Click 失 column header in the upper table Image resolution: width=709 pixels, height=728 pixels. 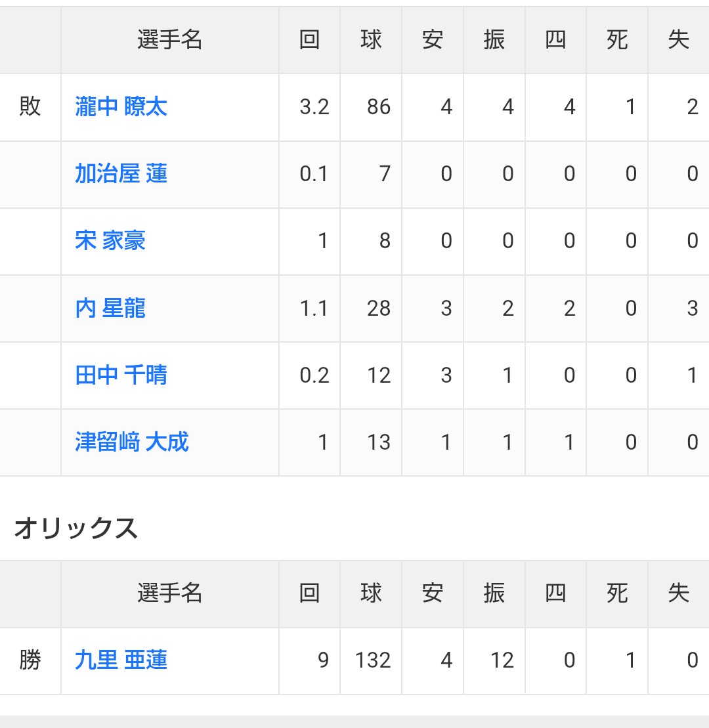(678, 40)
